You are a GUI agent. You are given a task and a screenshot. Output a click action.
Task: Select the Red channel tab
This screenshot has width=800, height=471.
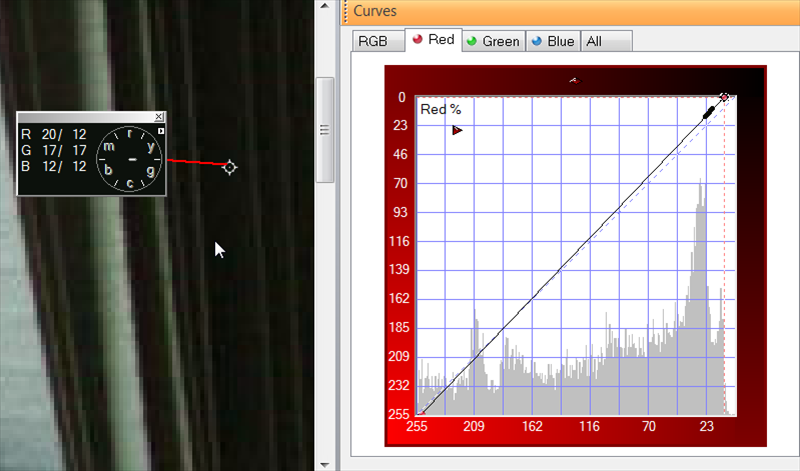click(x=434, y=40)
